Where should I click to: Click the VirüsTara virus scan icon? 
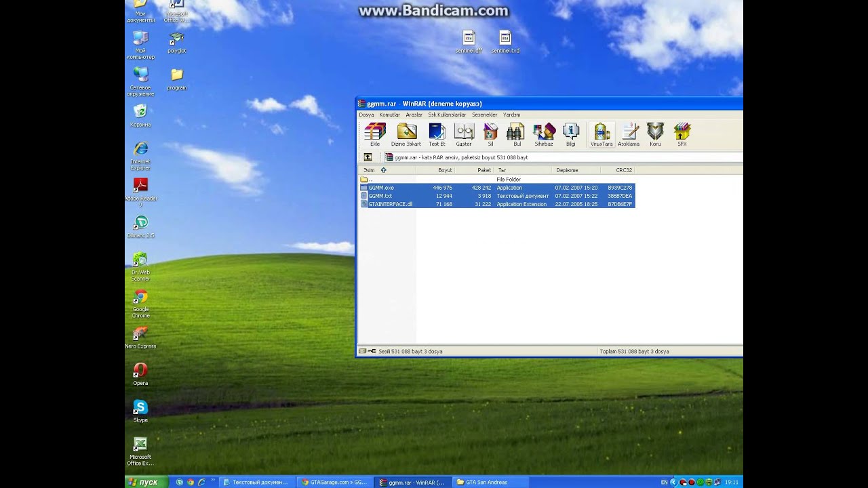tap(601, 134)
